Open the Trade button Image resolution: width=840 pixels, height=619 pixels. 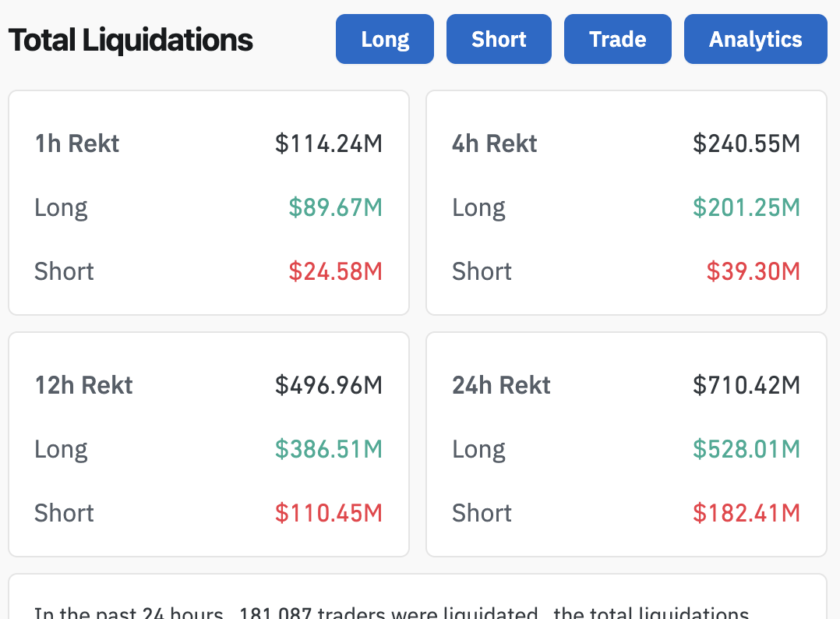coord(617,39)
